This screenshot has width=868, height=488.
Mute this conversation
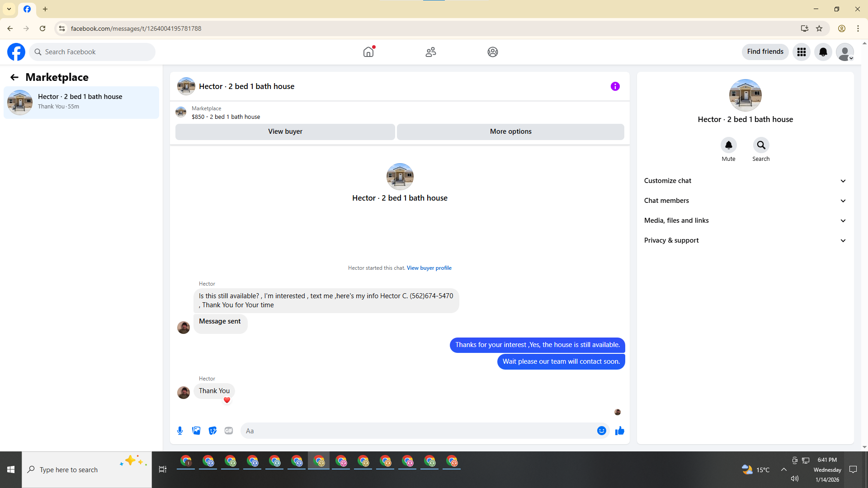click(728, 145)
